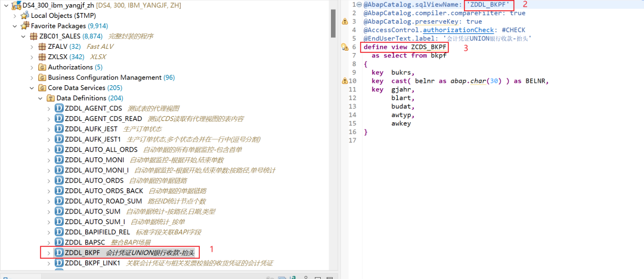The image size is (644, 279).
Task: Expand the Authorizations folder node
Action: click(32, 67)
